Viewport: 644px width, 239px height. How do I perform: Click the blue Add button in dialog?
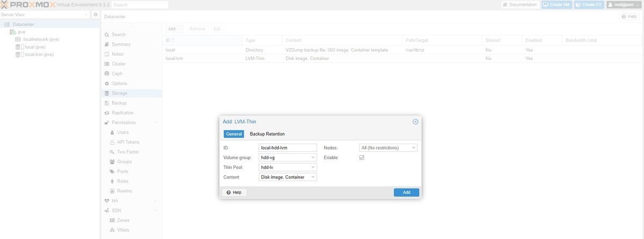406,192
